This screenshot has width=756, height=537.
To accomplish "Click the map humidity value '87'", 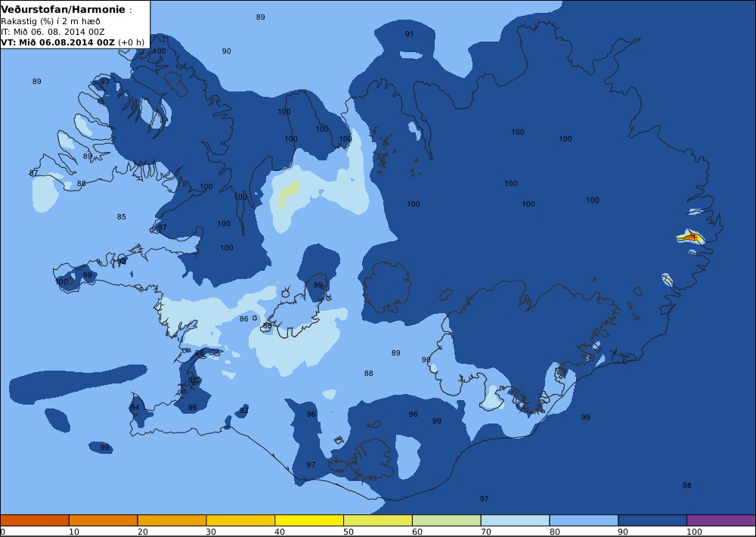I will coord(34,172).
